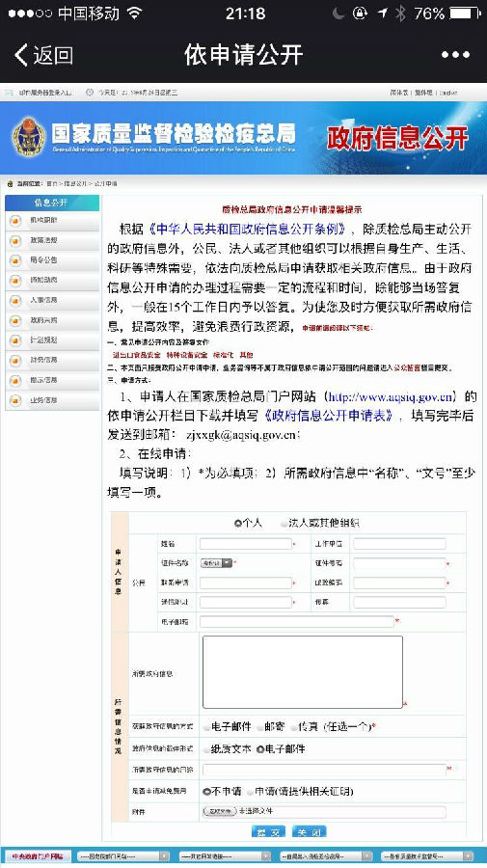This screenshot has width=487, height=868.
Task: Select the 个人 applicant type radio
Action: (238, 523)
